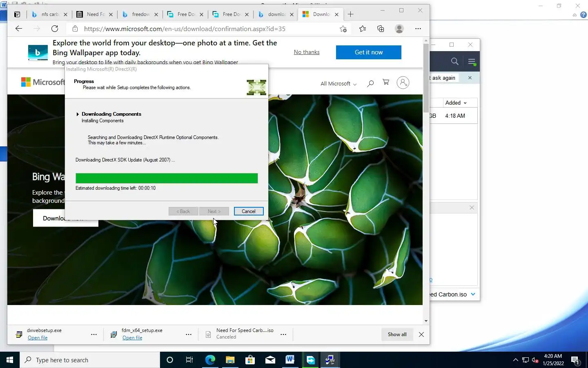This screenshot has height=368, width=588.
Task: Collapse the Word ribbon arrow
Action: pos(575,15)
